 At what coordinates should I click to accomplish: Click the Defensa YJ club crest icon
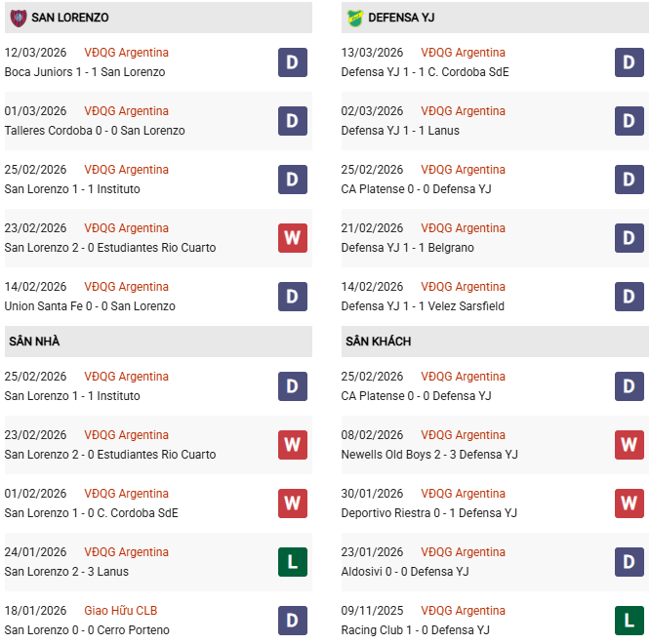point(353,18)
